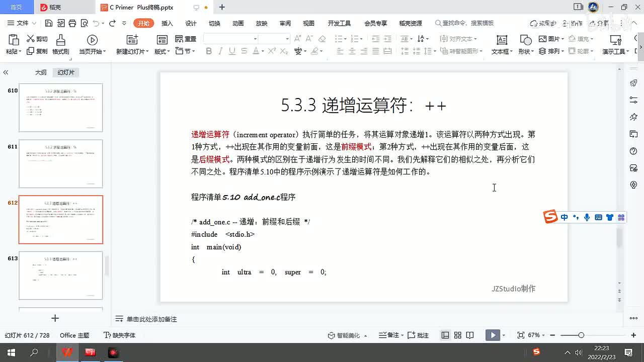
Task: Toggle Strikethrough formatting
Action: pos(244,51)
